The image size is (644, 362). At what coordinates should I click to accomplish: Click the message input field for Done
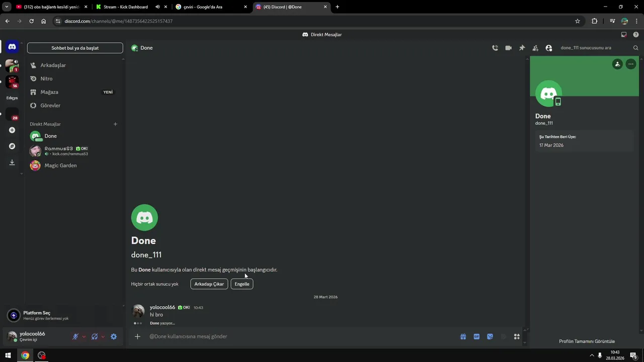point(302,336)
